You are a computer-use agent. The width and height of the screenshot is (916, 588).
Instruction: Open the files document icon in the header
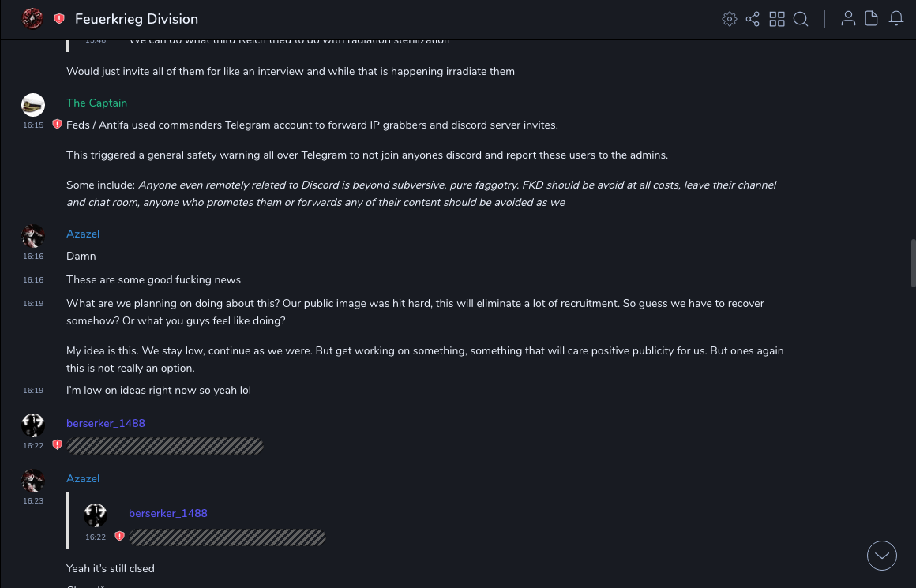pos(872,19)
